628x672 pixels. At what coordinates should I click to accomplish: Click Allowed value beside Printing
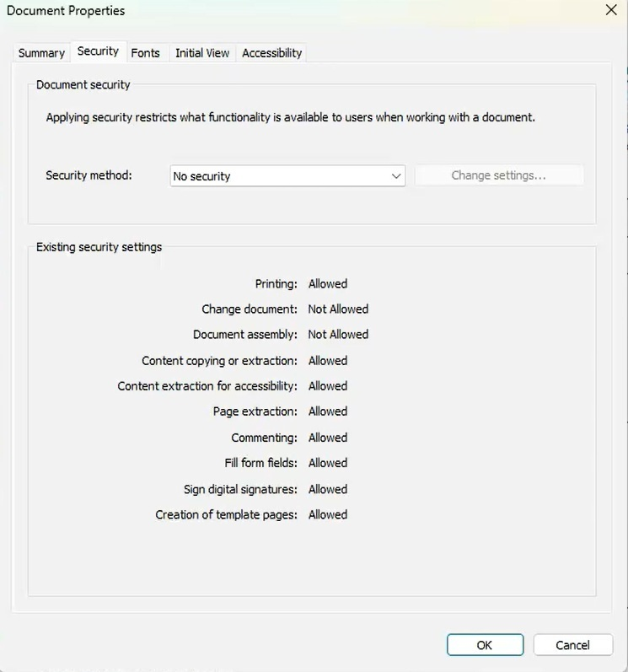pos(328,283)
